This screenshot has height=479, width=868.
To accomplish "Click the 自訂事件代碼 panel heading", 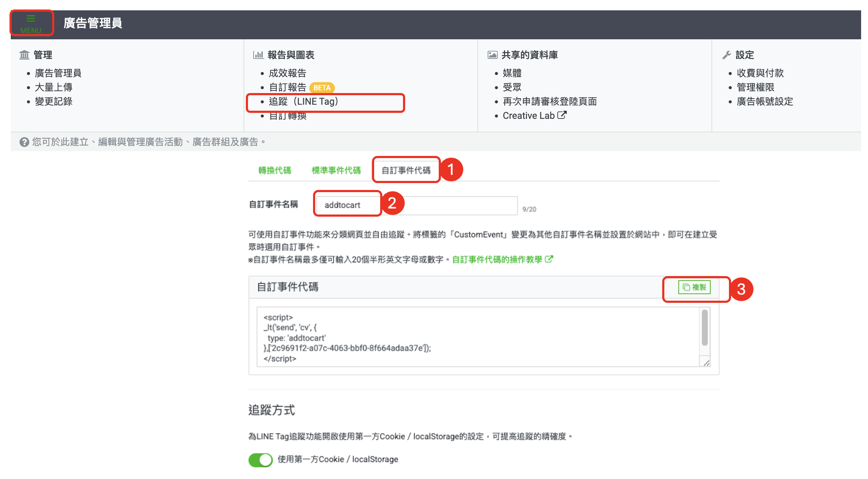I will click(288, 287).
